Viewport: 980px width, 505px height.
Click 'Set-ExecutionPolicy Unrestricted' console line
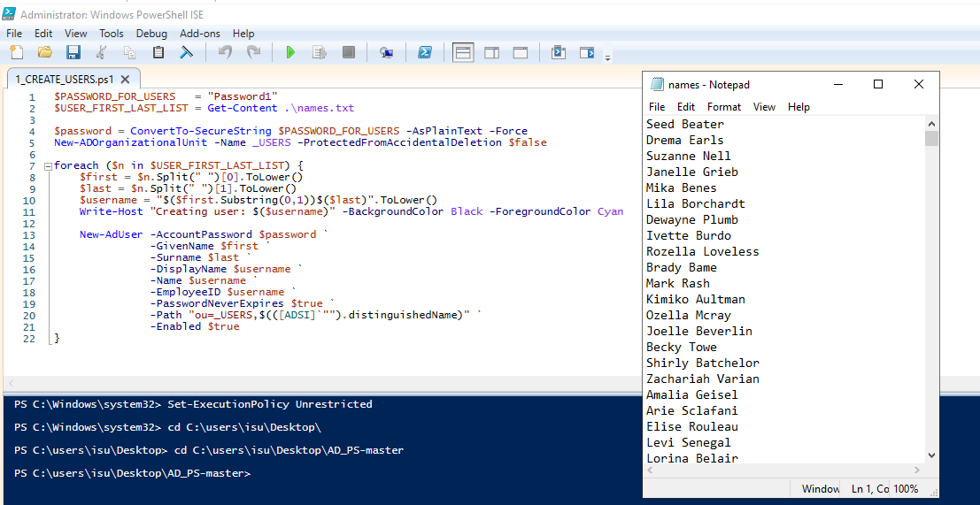(x=270, y=404)
